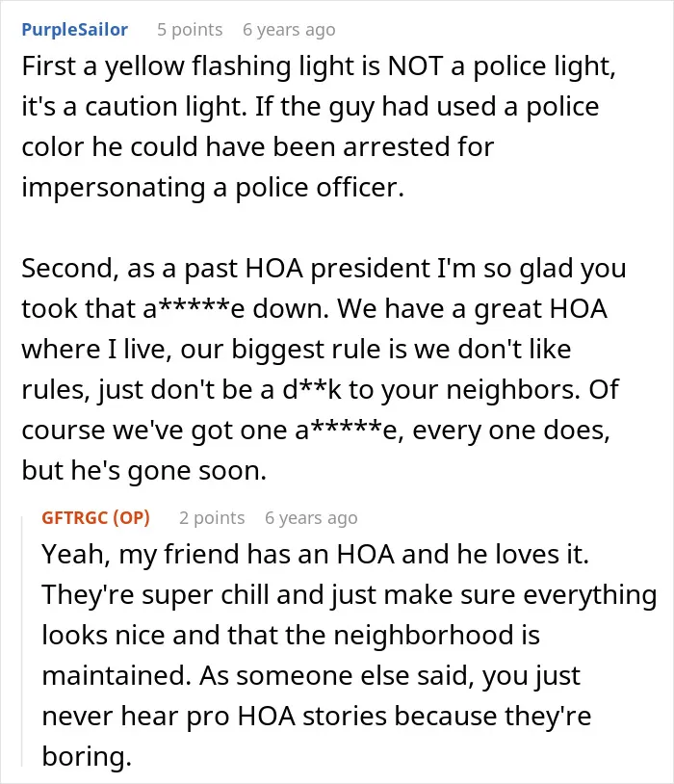Click the 6 years ago timestamp on PurpleSailor's comment
This screenshot has height=784, width=674.
[289, 30]
